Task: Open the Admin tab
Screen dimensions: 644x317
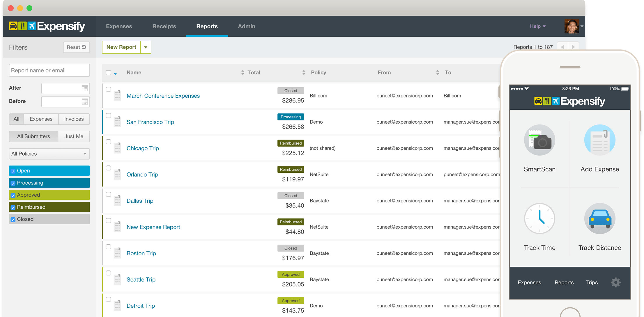Action: tap(246, 26)
